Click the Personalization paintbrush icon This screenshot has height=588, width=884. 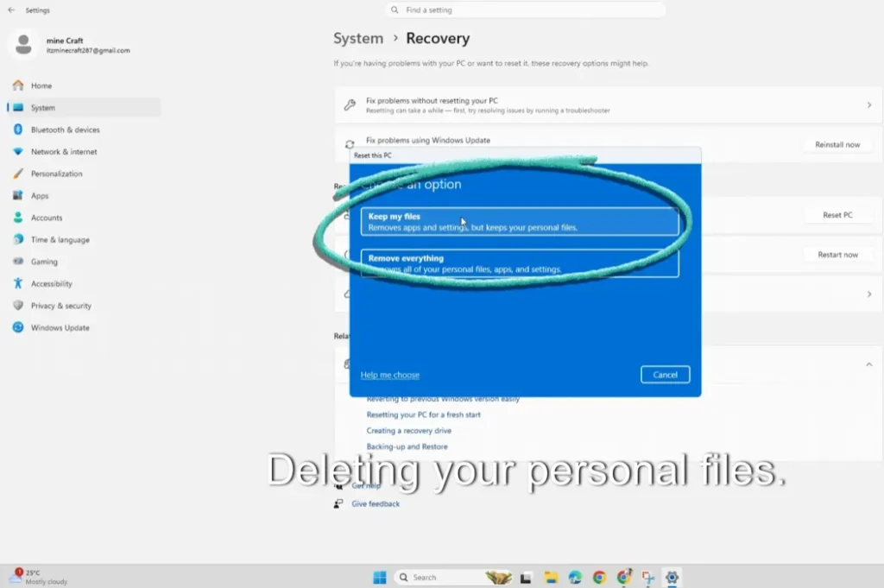point(18,173)
